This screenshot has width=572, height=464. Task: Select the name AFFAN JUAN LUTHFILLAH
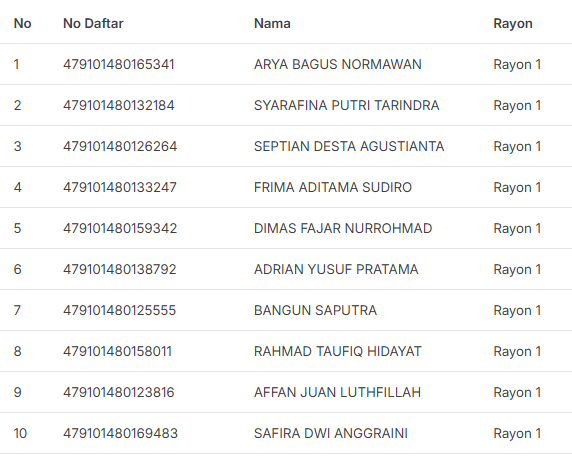337,392
